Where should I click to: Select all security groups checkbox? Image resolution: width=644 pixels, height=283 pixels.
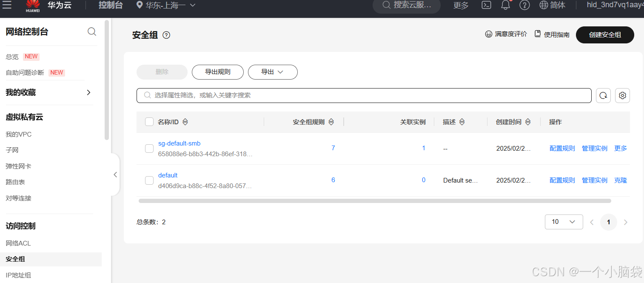(x=149, y=122)
